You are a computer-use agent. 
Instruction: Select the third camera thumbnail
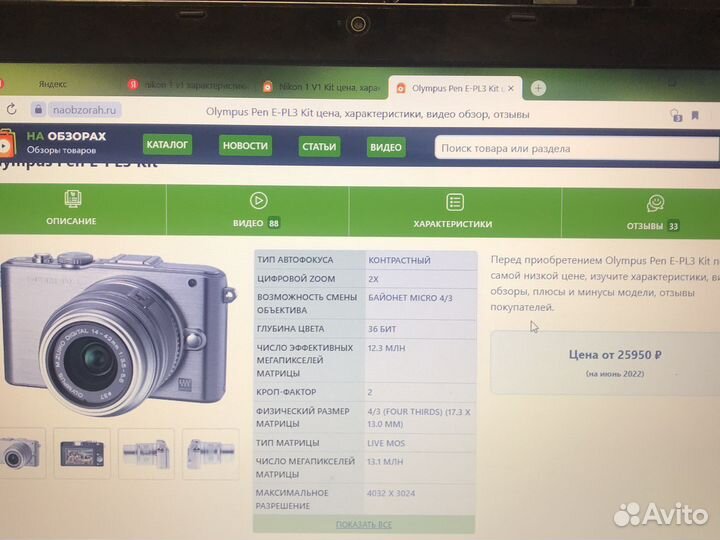[146, 454]
